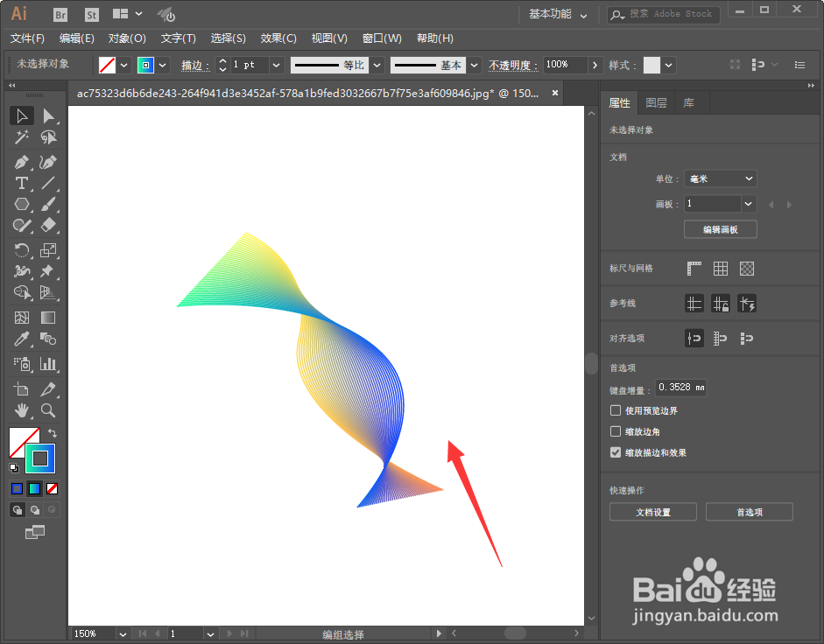The width and height of the screenshot is (824, 644).
Task: Activate the Hand tool
Action: 22,410
